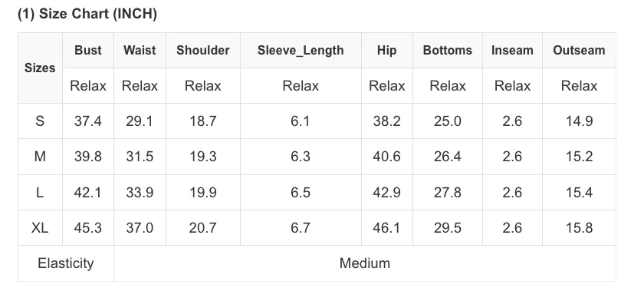644x301 pixels.
Task: Click the Sleeve_Length column header
Action: (x=301, y=50)
